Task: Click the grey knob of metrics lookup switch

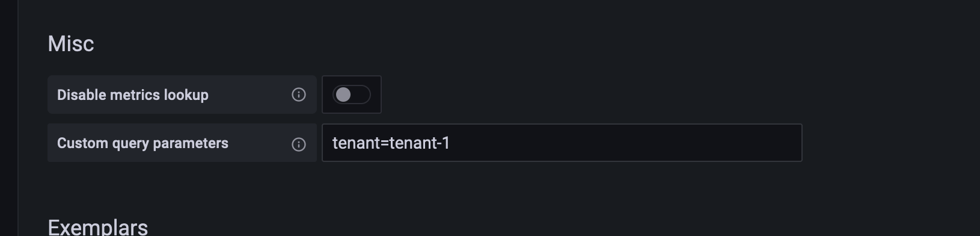Action: click(343, 95)
